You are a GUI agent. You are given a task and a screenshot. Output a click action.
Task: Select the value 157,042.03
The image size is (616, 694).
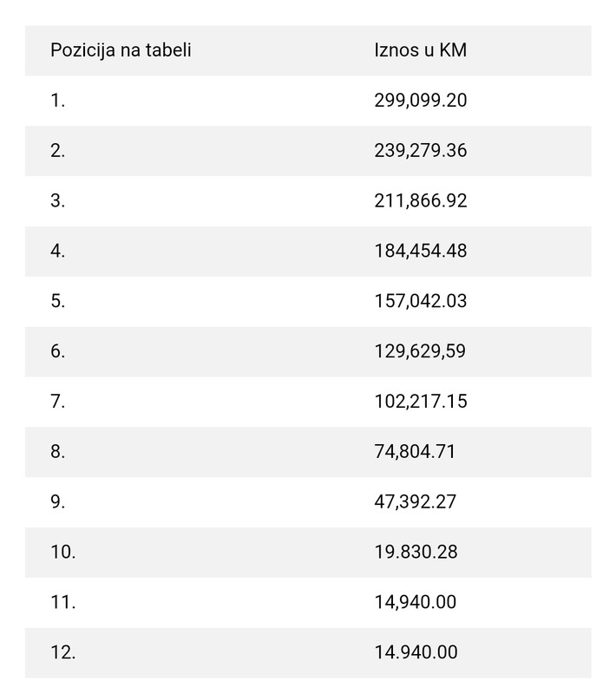(421, 301)
